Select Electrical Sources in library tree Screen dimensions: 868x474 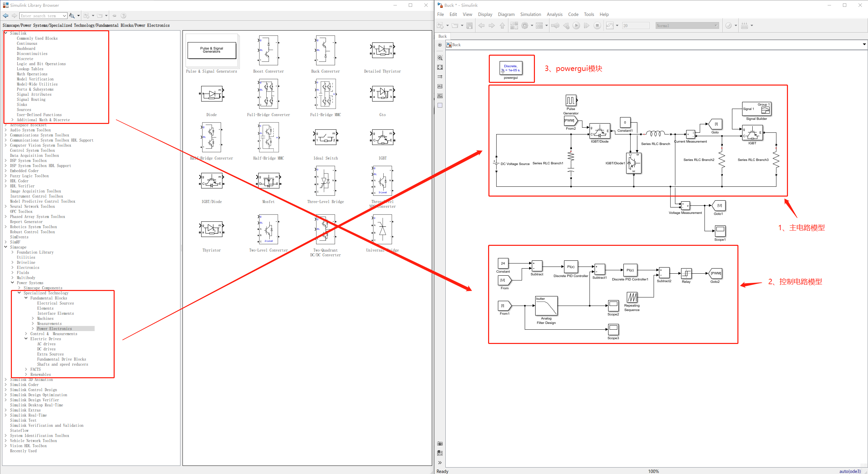coord(55,303)
